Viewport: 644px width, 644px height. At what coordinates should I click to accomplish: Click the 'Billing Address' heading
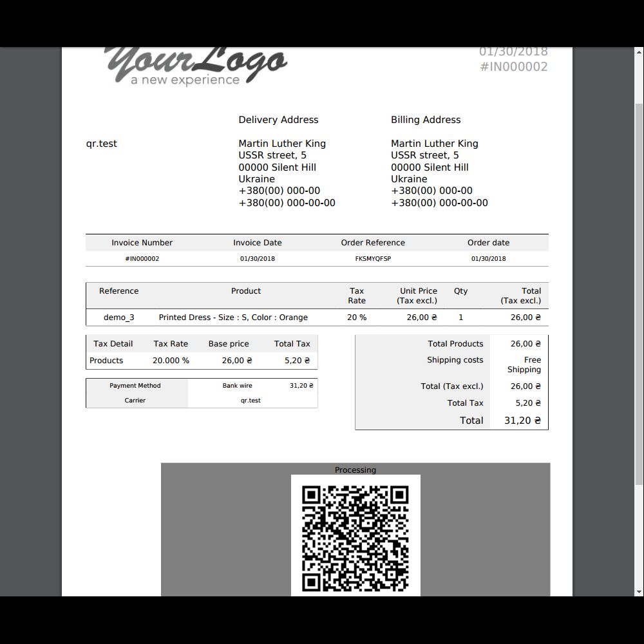pyautogui.click(x=426, y=120)
